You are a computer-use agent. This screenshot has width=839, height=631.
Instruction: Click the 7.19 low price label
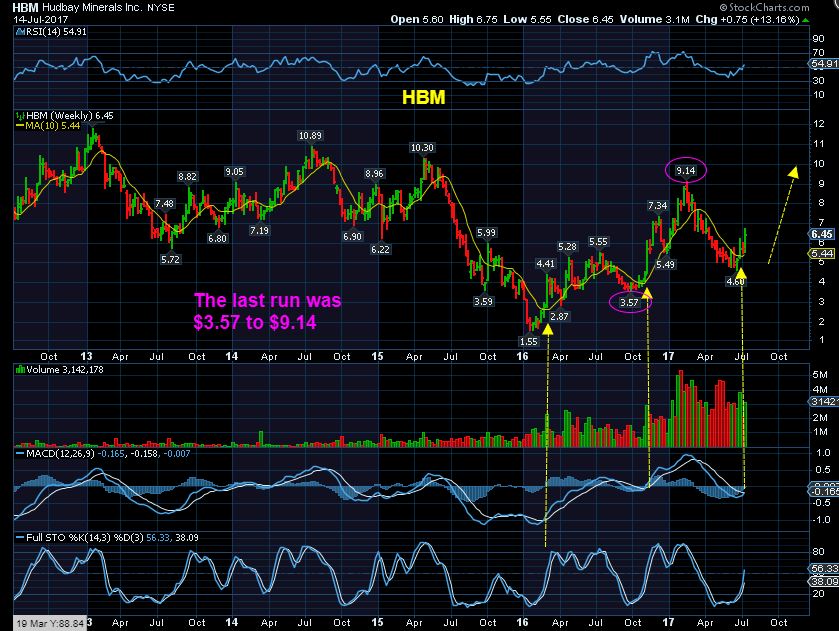pos(259,231)
